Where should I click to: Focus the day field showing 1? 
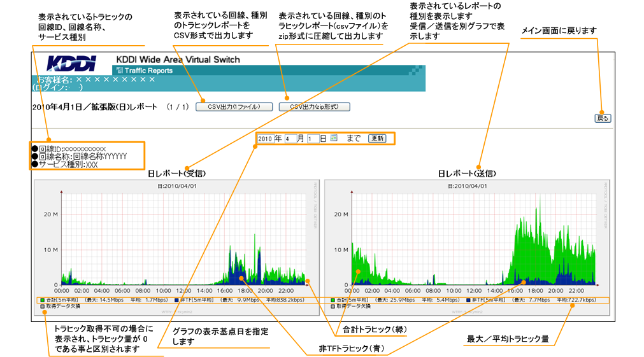click(x=313, y=139)
